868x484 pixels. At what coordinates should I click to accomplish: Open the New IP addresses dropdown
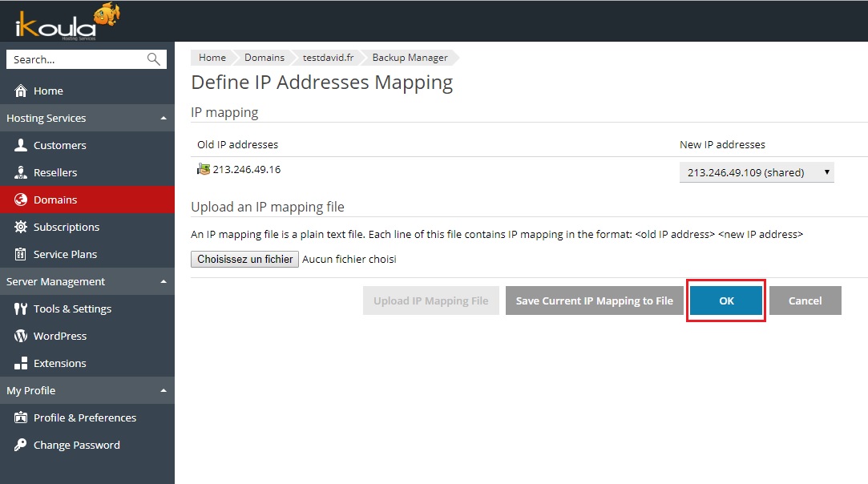coord(757,172)
